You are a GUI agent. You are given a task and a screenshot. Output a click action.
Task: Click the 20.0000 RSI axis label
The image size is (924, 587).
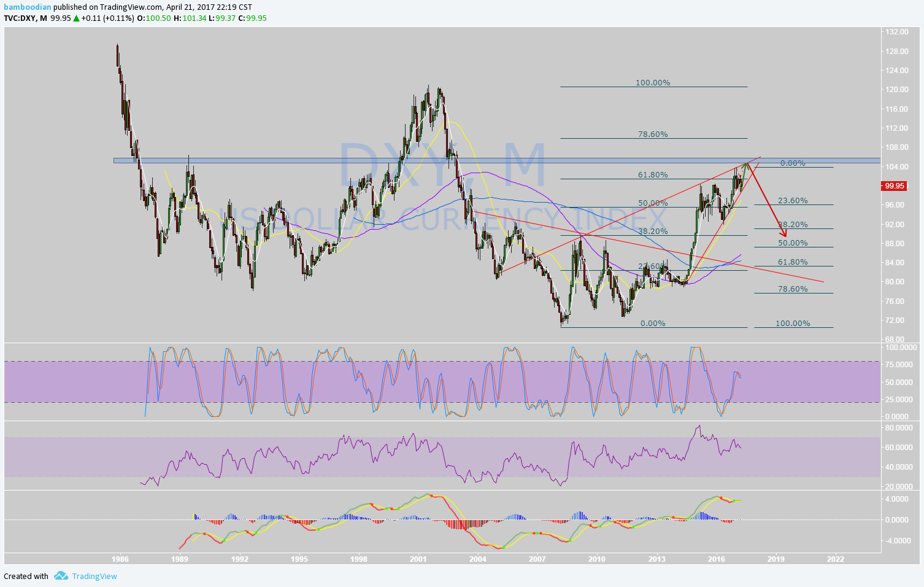(x=899, y=487)
